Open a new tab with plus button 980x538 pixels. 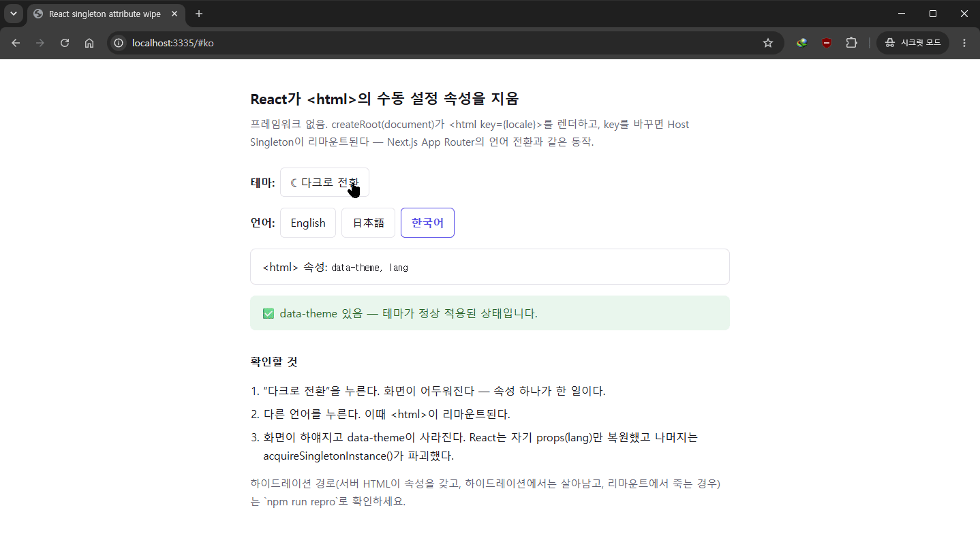tap(199, 14)
